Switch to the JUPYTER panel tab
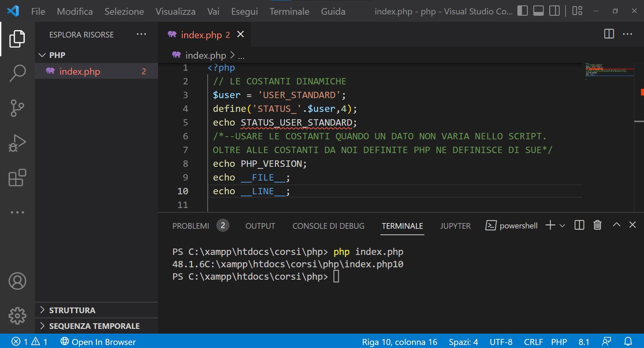644x348 pixels. (455, 226)
